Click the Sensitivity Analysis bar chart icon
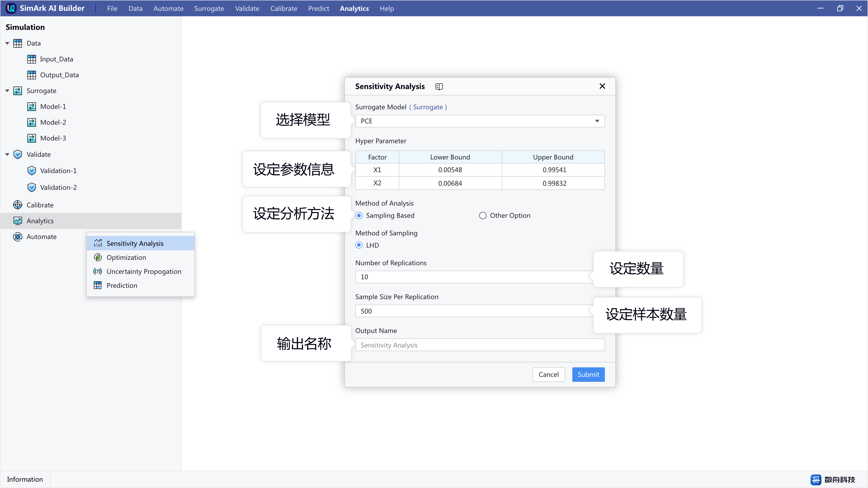The width and height of the screenshot is (868, 488). [x=98, y=243]
